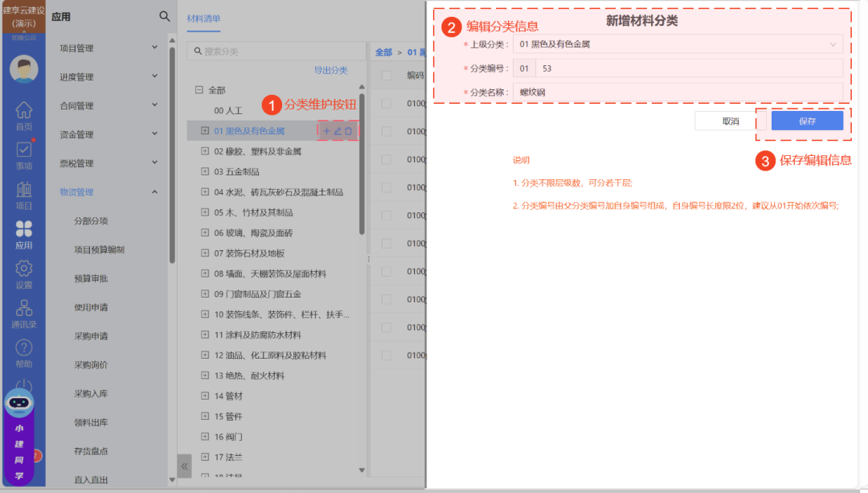Check the second material row checkbox
Image resolution: width=868 pixels, height=493 pixels.
(x=387, y=132)
